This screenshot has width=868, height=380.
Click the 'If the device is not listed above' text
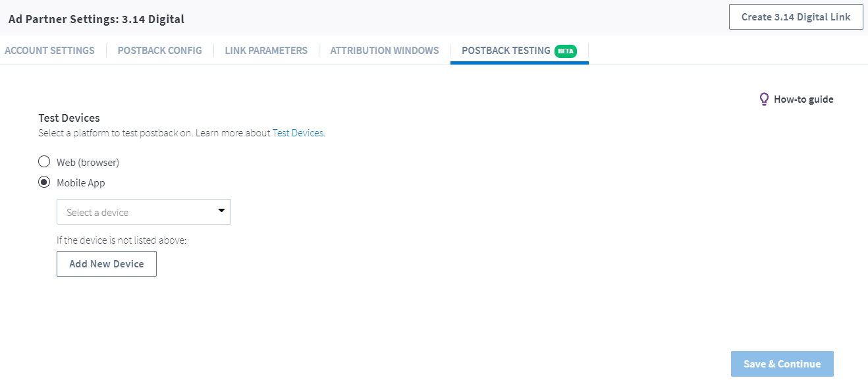[x=122, y=240]
